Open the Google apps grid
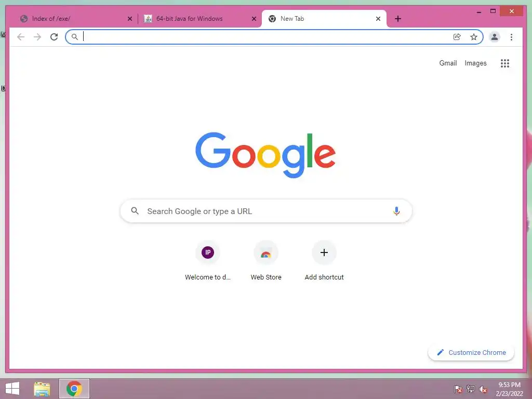The height and width of the screenshot is (399, 532). 505,63
